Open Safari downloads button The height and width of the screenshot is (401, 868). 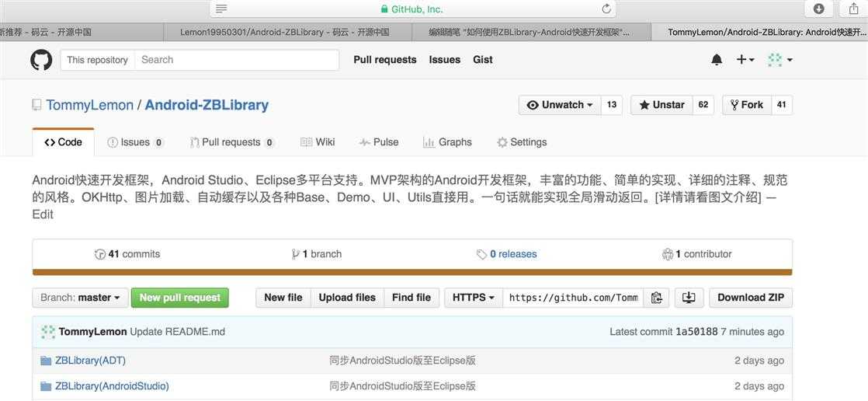819,9
